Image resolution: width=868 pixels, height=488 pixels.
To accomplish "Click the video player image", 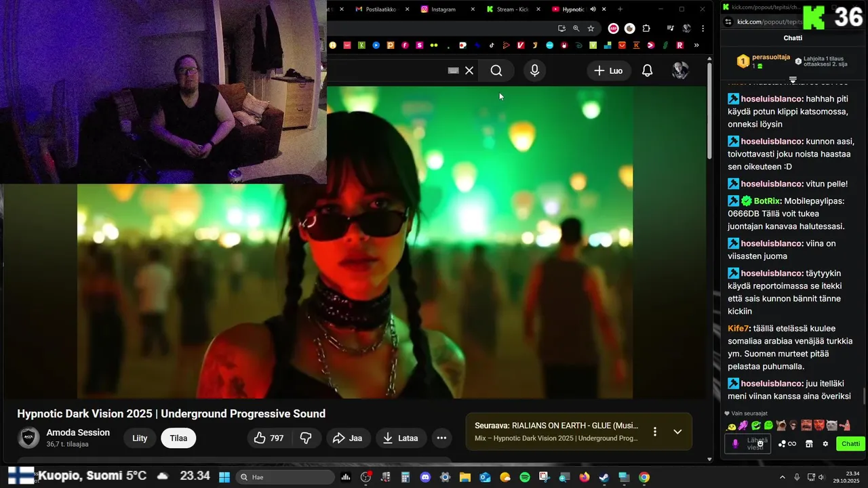I will [355, 242].
